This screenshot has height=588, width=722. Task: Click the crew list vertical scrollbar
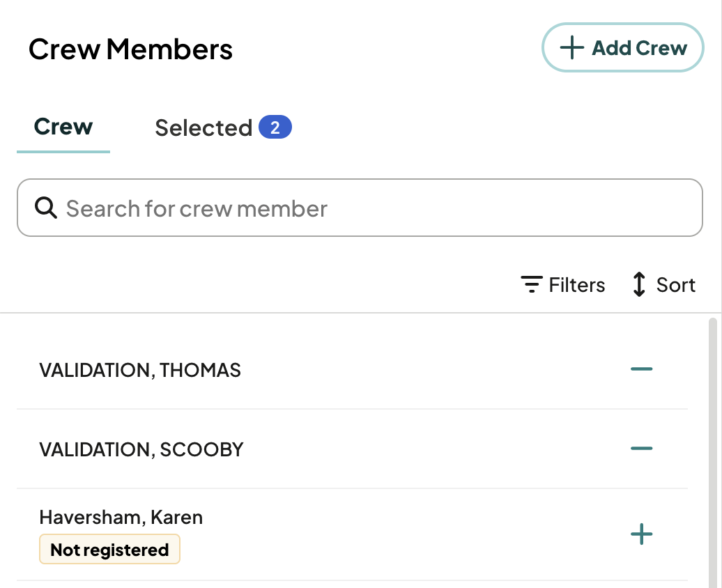point(713,453)
